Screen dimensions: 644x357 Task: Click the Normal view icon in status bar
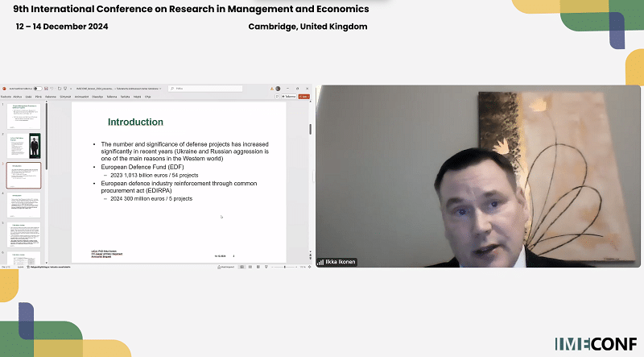244,266
